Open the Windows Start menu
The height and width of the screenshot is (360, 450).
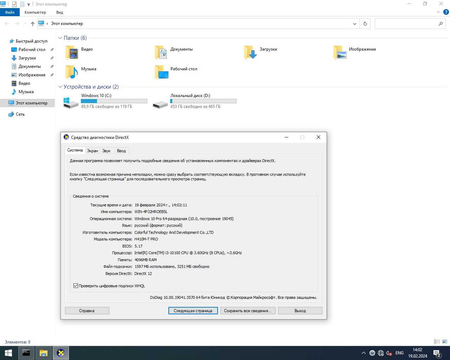coord(8,353)
